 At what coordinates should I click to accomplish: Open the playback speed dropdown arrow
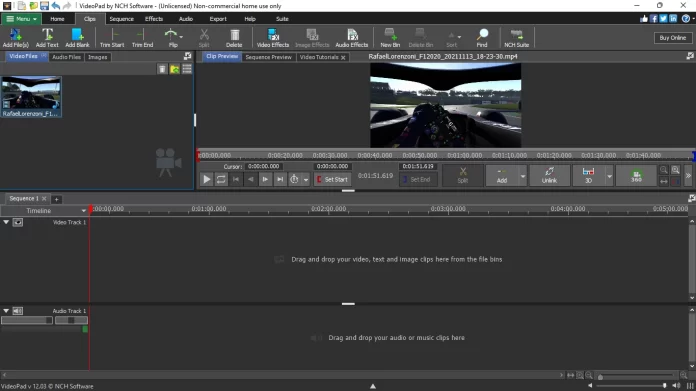tap(306, 180)
